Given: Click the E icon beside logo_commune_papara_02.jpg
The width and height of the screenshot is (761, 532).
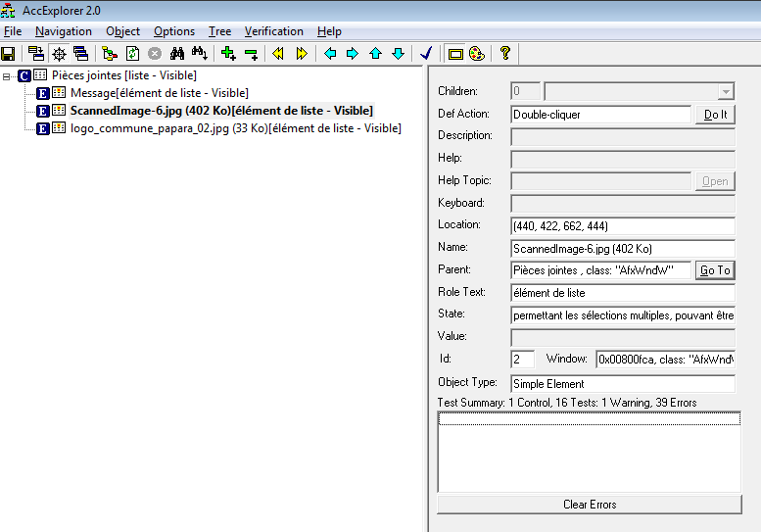Looking at the screenshot, I should click(43, 128).
